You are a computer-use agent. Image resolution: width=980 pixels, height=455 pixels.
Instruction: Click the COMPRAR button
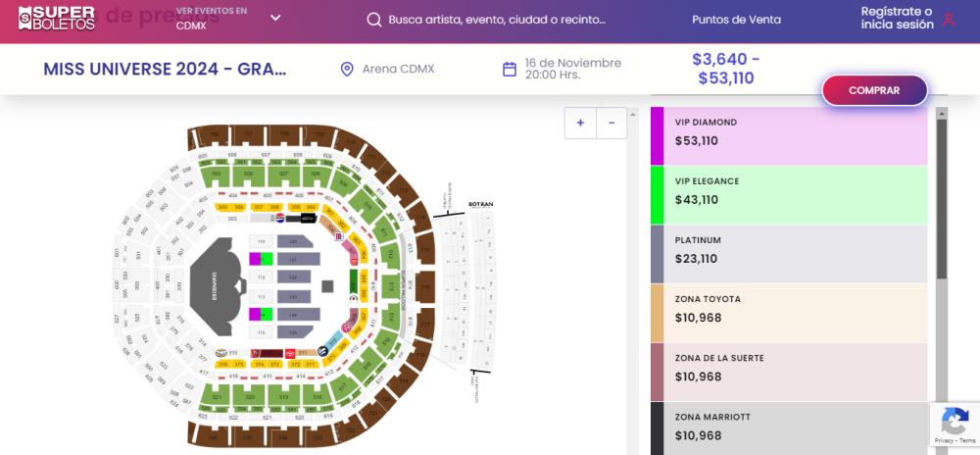coord(874,90)
